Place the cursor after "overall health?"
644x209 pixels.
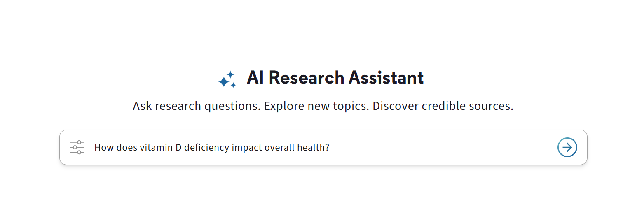tap(330, 147)
